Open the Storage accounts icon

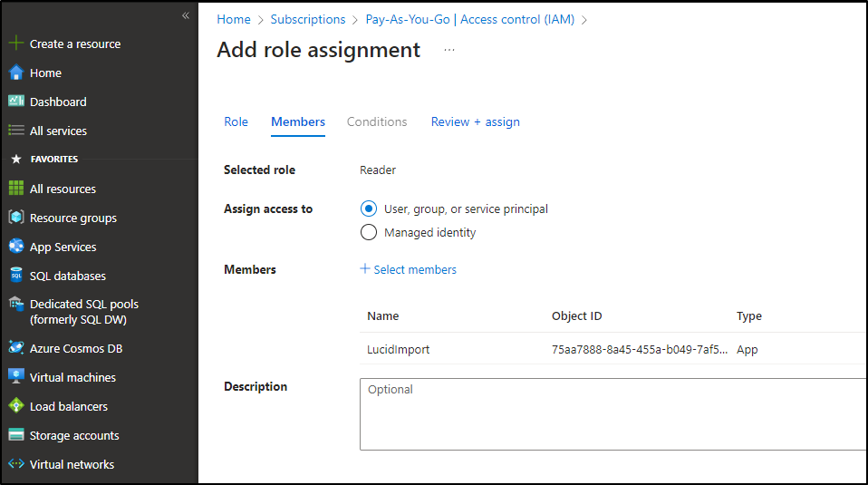click(16, 434)
